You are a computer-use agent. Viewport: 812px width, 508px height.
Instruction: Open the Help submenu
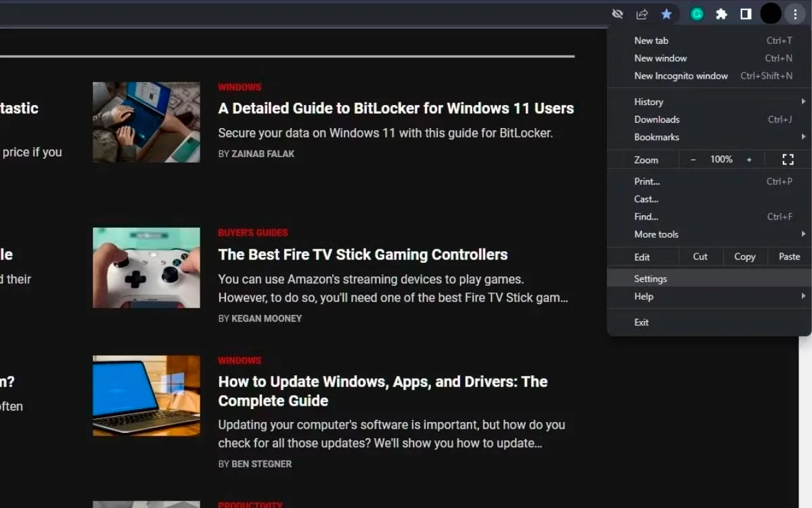[x=709, y=296]
